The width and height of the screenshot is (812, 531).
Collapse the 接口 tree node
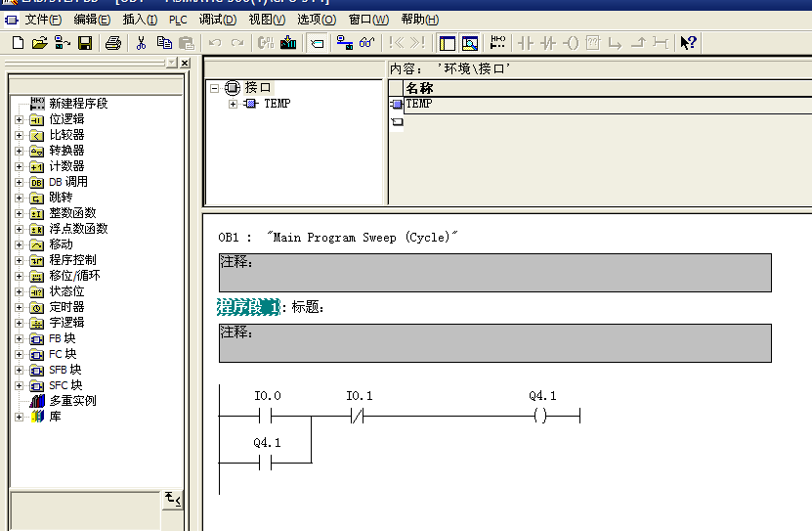[x=215, y=87]
